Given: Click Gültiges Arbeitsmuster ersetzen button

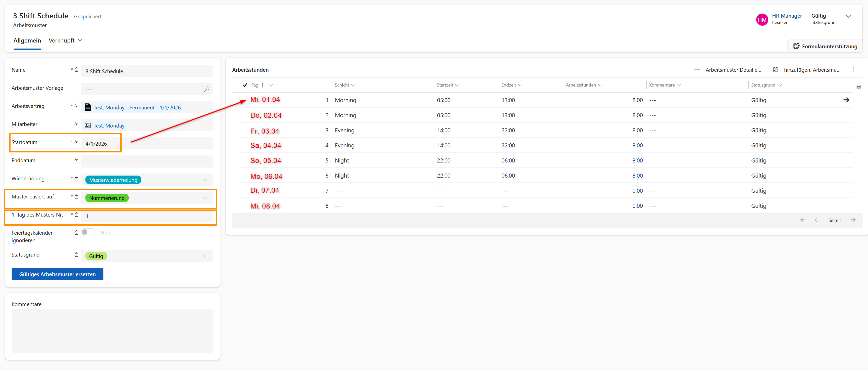Looking at the screenshot, I should pos(57,274).
